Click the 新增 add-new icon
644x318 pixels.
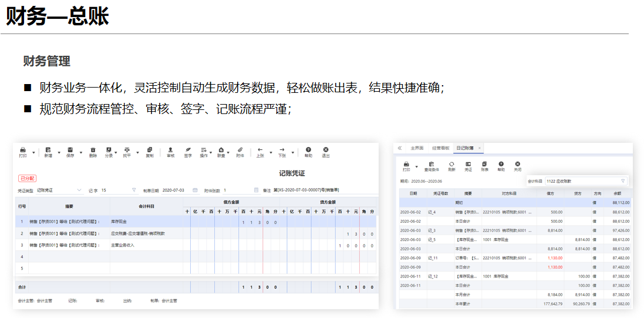(x=48, y=150)
